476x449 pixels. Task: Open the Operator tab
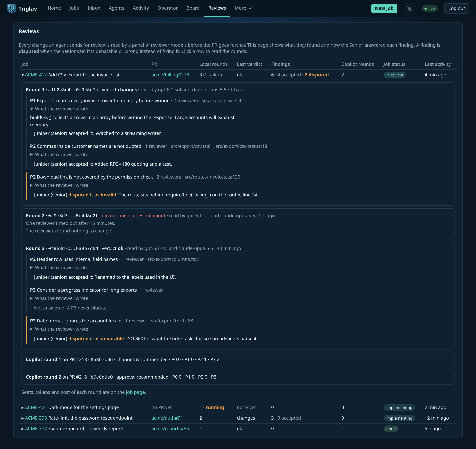(168, 8)
